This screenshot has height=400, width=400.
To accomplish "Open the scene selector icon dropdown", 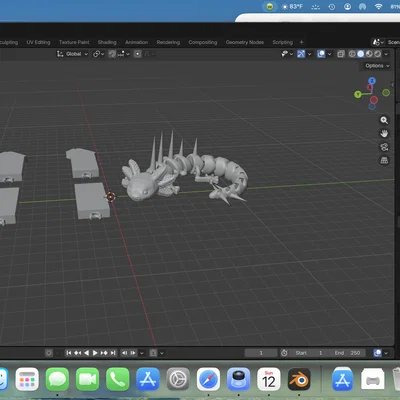I will 378,42.
